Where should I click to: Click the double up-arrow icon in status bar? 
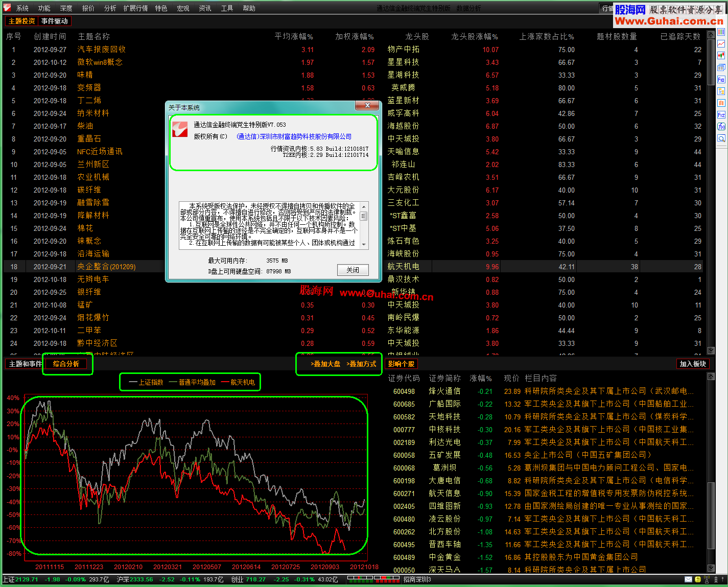(716, 579)
